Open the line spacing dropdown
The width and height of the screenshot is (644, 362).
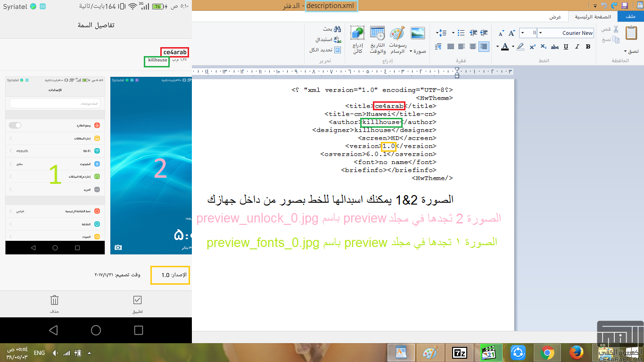point(441,33)
